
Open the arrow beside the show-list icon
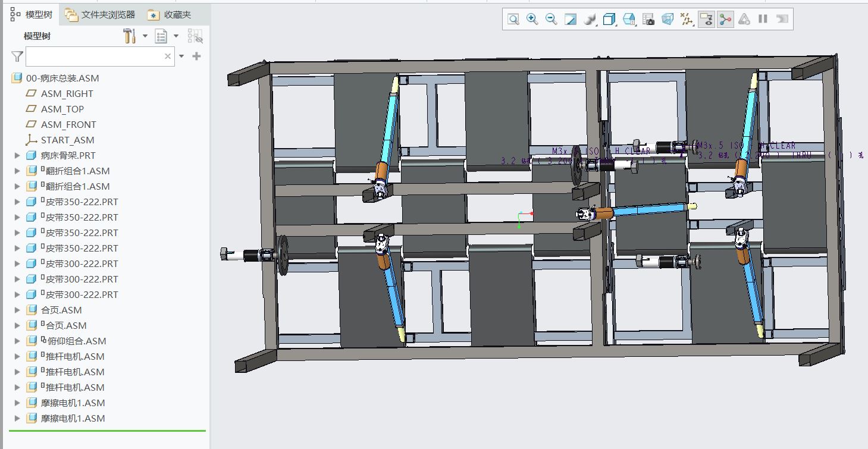coord(176,36)
